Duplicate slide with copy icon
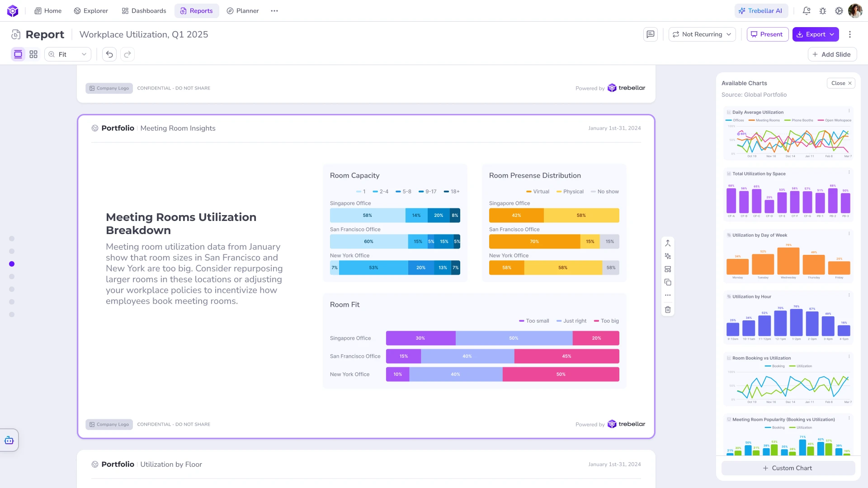 [x=668, y=282]
